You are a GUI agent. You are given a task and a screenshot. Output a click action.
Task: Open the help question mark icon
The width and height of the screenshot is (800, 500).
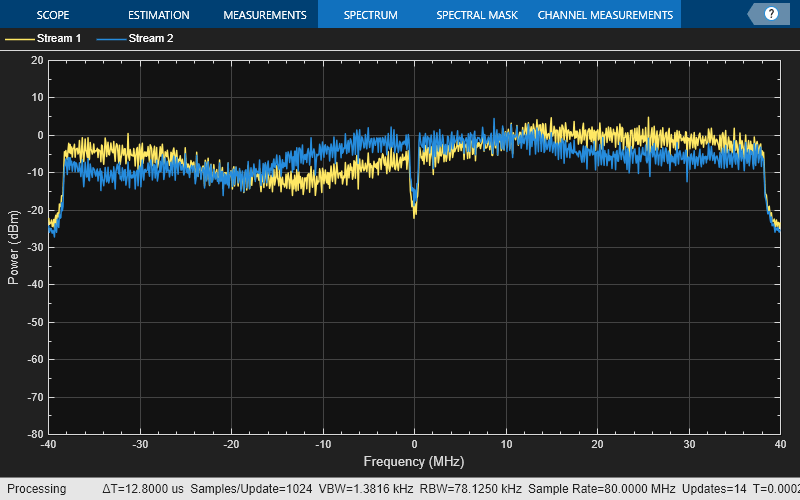pyautogui.click(x=771, y=14)
